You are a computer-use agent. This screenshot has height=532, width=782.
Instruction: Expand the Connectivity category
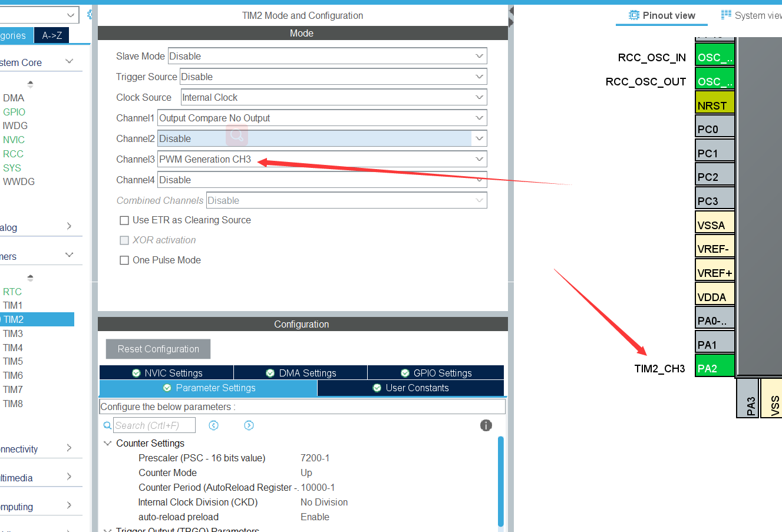[69, 448]
